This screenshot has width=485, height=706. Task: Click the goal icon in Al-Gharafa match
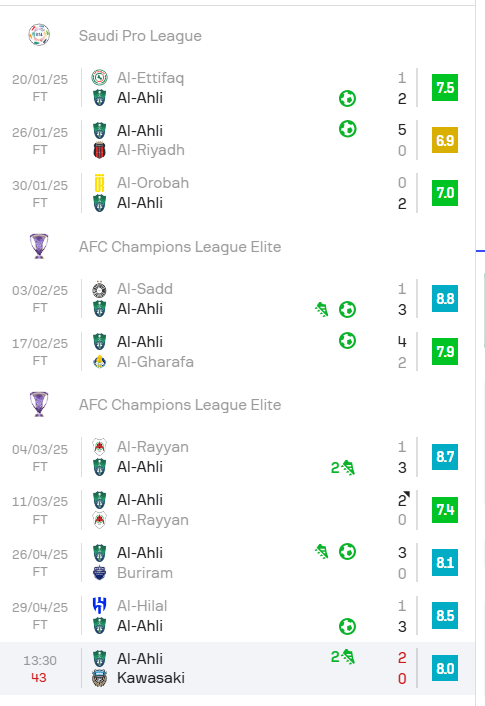[347, 341]
